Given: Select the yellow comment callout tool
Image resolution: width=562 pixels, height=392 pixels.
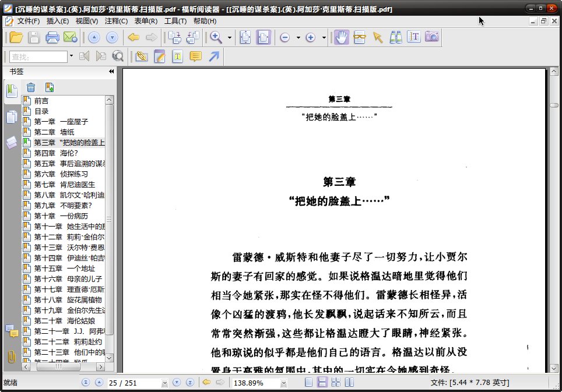Looking at the screenshot, I should 195,56.
